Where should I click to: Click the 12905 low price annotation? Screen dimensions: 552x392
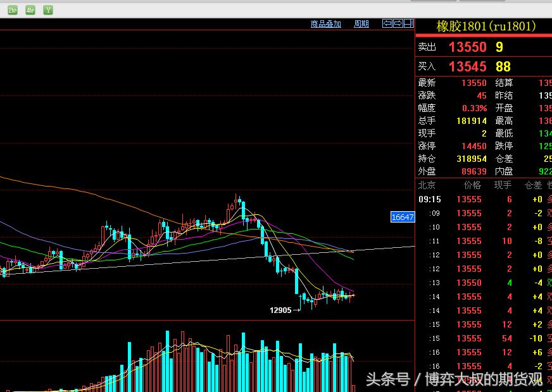[x=280, y=310]
